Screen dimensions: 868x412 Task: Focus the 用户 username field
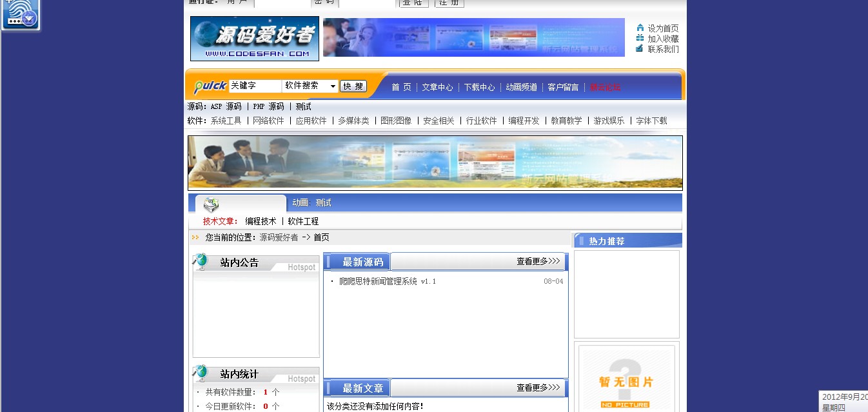[x=282, y=3]
